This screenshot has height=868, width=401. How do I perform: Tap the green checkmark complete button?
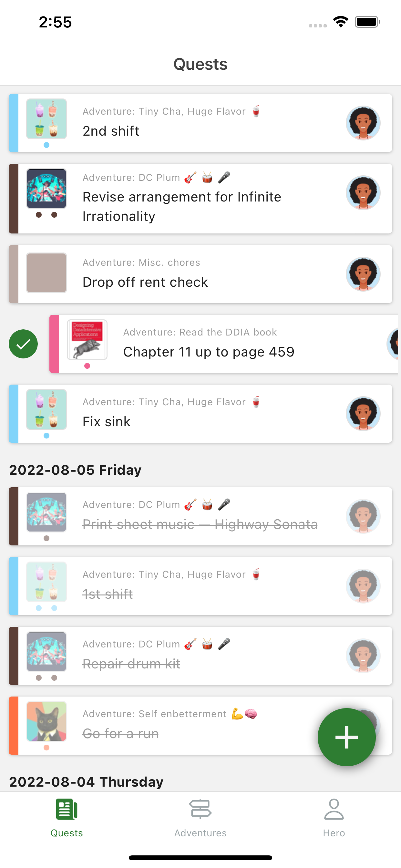(23, 344)
